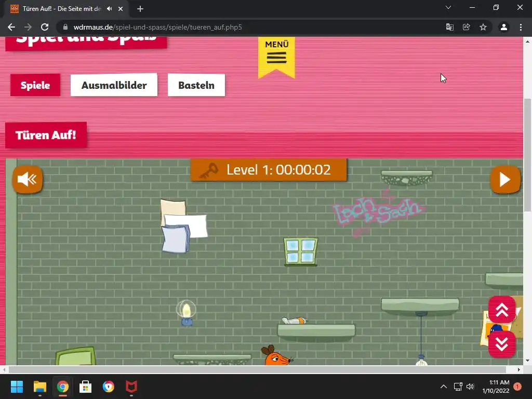Open the Ausmalbilder tab
Screen dimensions: 532x399
[114, 85]
